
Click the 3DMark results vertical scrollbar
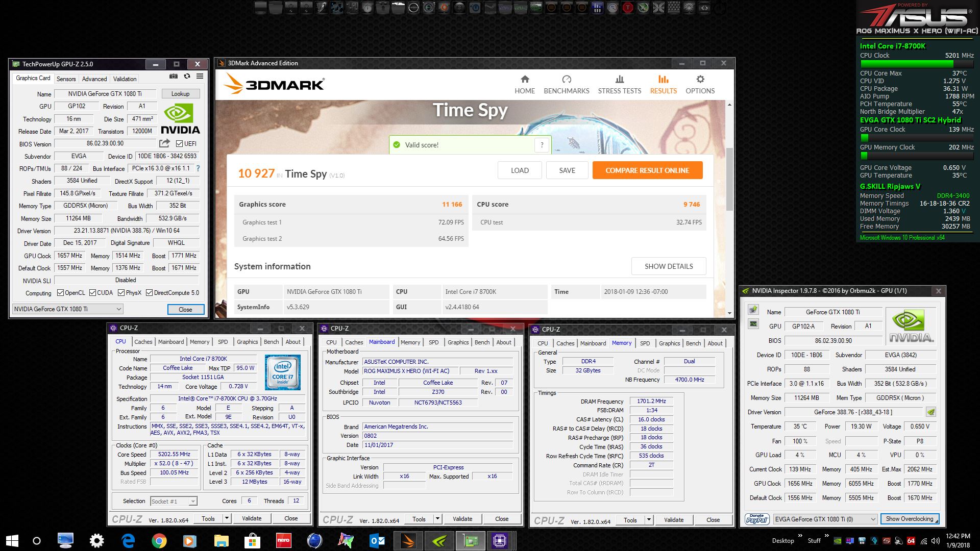point(729,179)
